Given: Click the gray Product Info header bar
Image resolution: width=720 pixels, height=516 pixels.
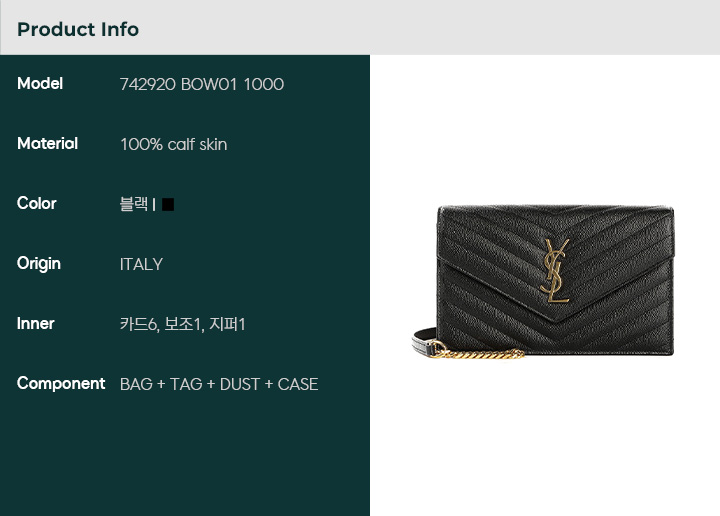Looking at the screenshot, I should tap(360, 28).
